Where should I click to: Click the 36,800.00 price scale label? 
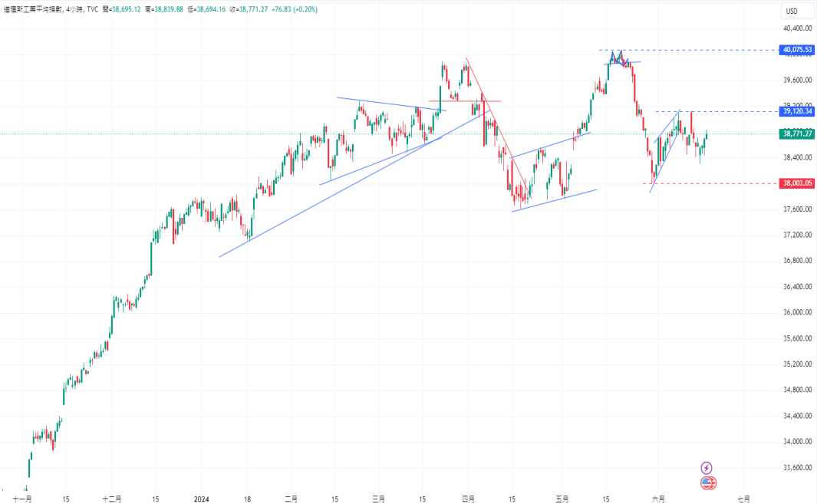point(798,261)
